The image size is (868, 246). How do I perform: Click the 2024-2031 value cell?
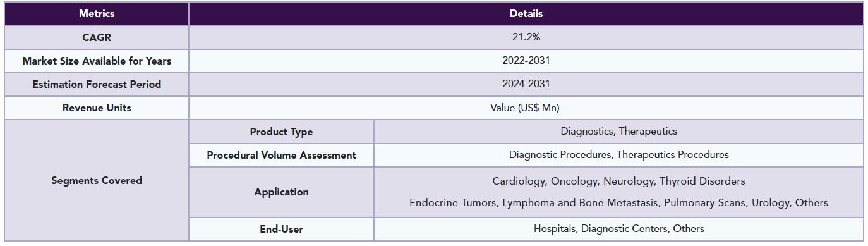(526, 84)
